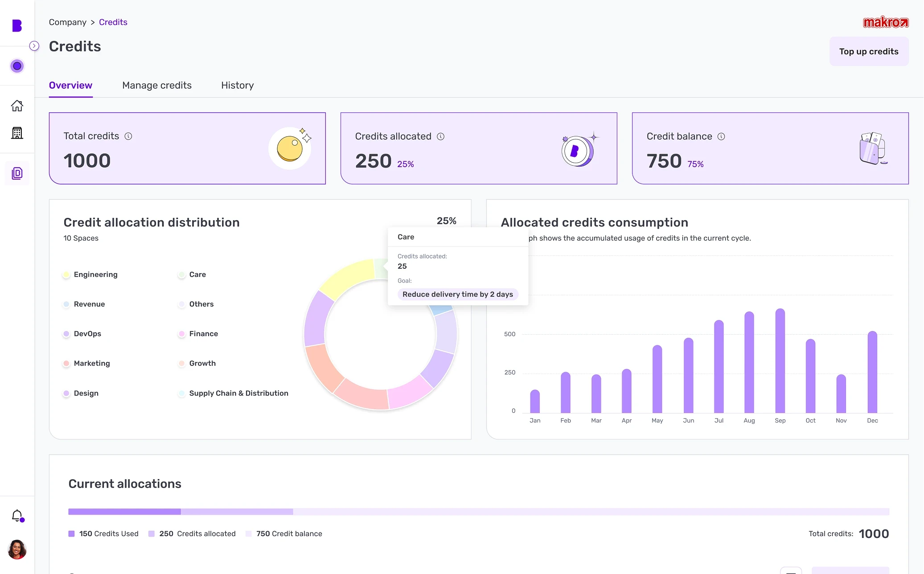Go to Company breadcrumb link
Screen dimensions: 924x574
pyautogui.click(x=68, y=22)
